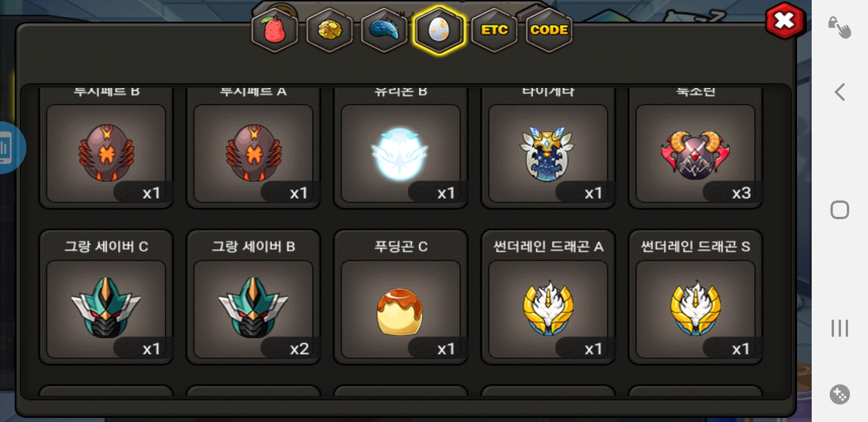Open the CODE tab
868x422 pixels.
click(549, 30)
